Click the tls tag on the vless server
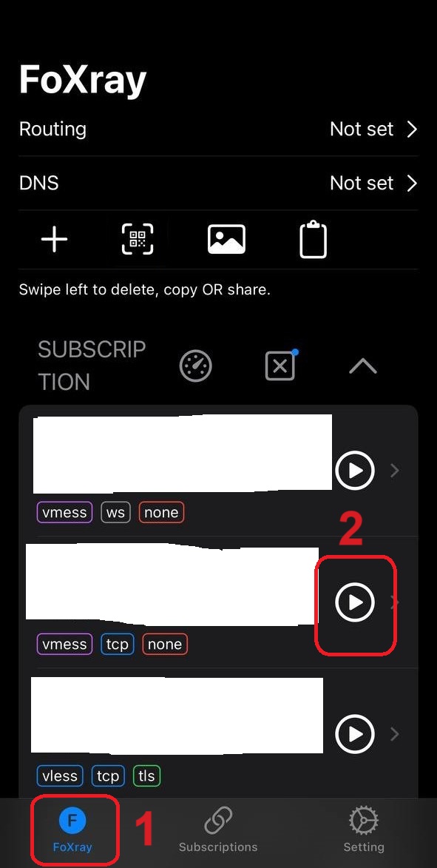The height and width of the screenshot is (868, 437). pos(146,776)
